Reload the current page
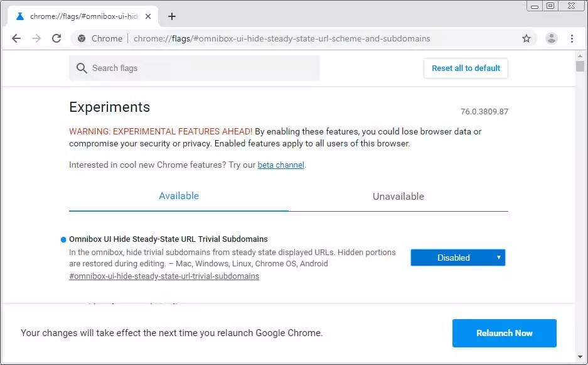This screenshot has height=365, width=588. tap(56, 38)
